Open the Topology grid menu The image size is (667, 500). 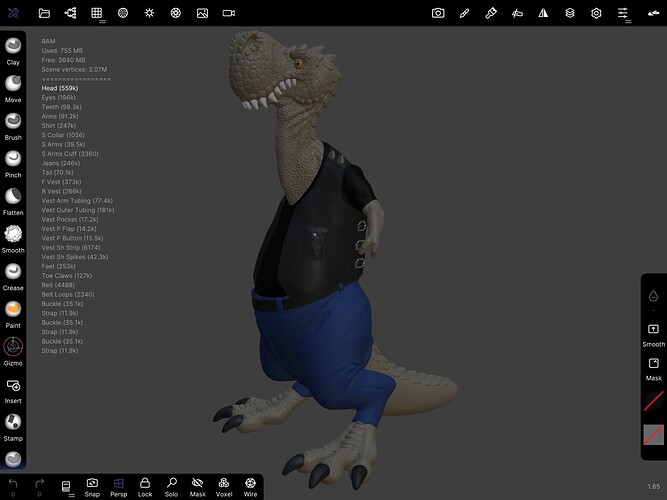pyautogui.click(x=97, y=13)
